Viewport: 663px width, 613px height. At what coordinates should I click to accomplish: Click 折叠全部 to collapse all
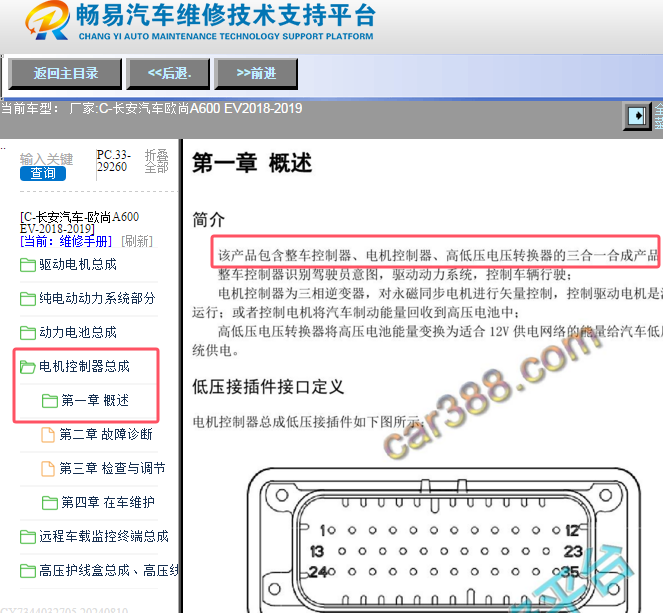tap(156, 161)
